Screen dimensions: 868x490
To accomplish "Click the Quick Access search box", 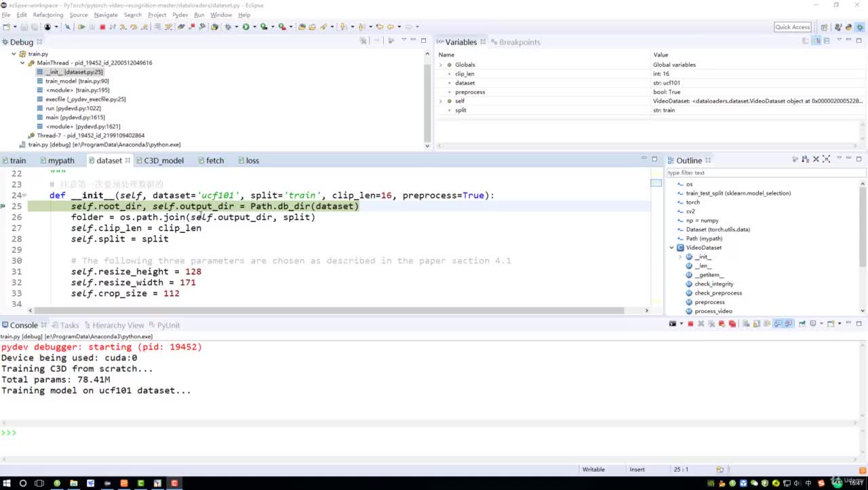I will click(793, 27).
